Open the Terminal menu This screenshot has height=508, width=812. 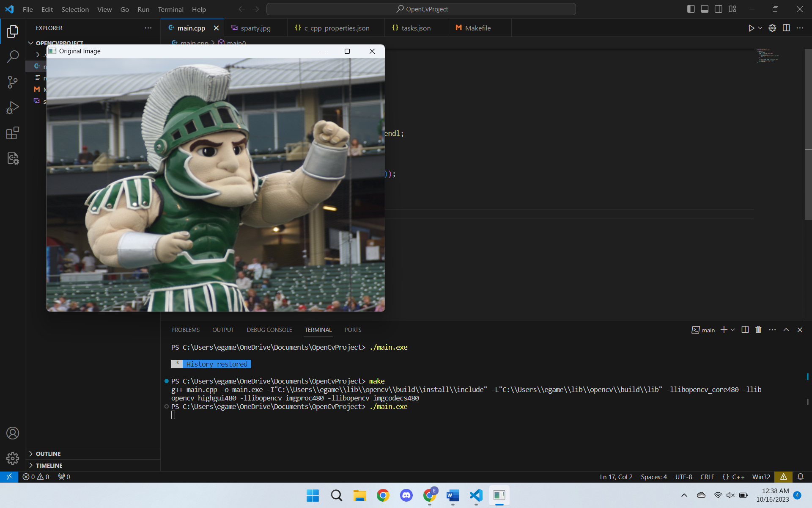(170, 9)
